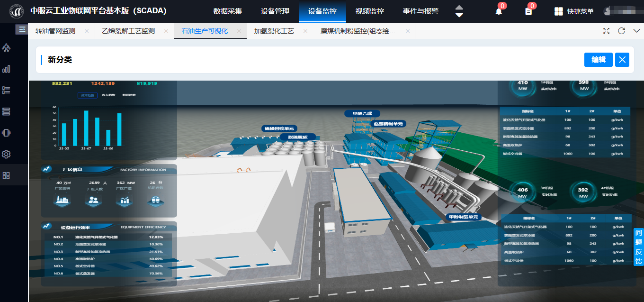Screen dimensions: 644x302
Task: Switch to the 加氢裂化工艺 tab
Action: point(274,31)
